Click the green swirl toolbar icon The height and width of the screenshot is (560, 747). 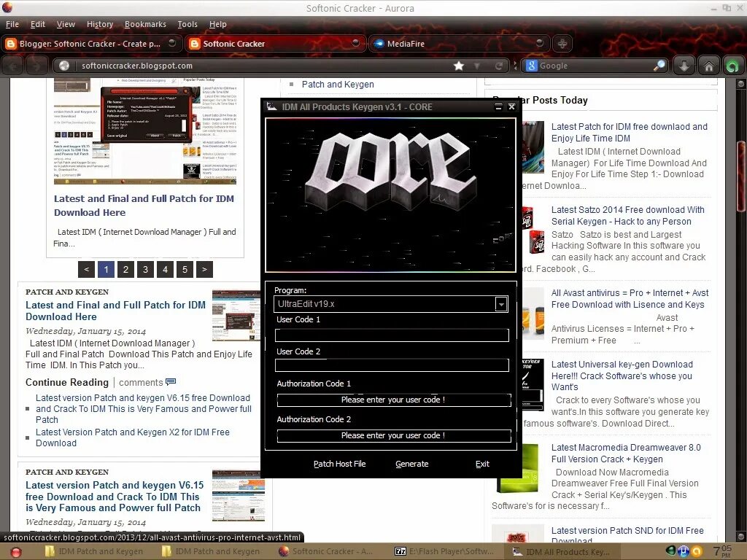point(732,66)
